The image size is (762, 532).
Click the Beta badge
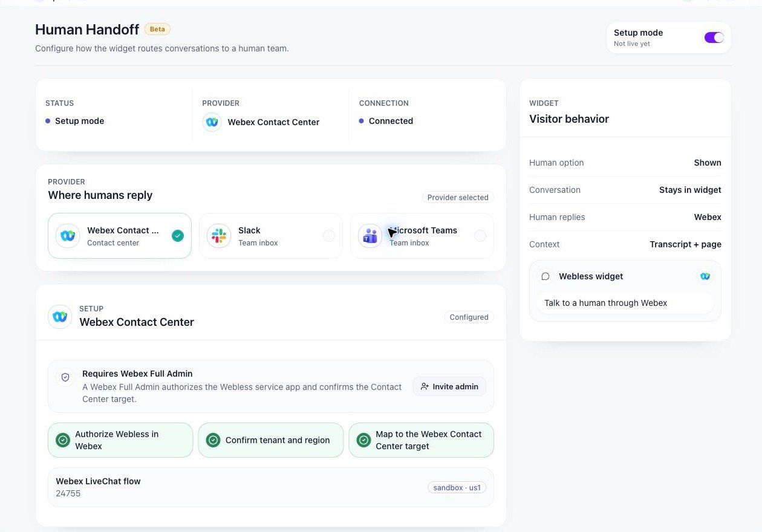pyautogui.click(x=157, y=29)
